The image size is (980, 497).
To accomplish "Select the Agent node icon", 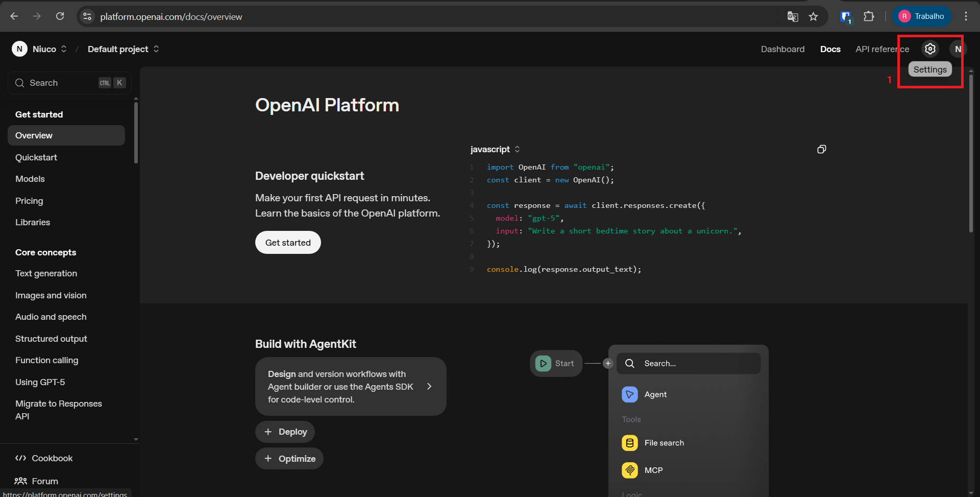I will tap(630, 394).
